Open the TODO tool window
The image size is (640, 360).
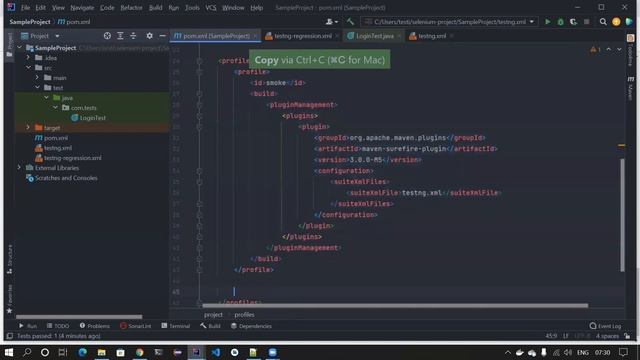(x=58, y=326)
